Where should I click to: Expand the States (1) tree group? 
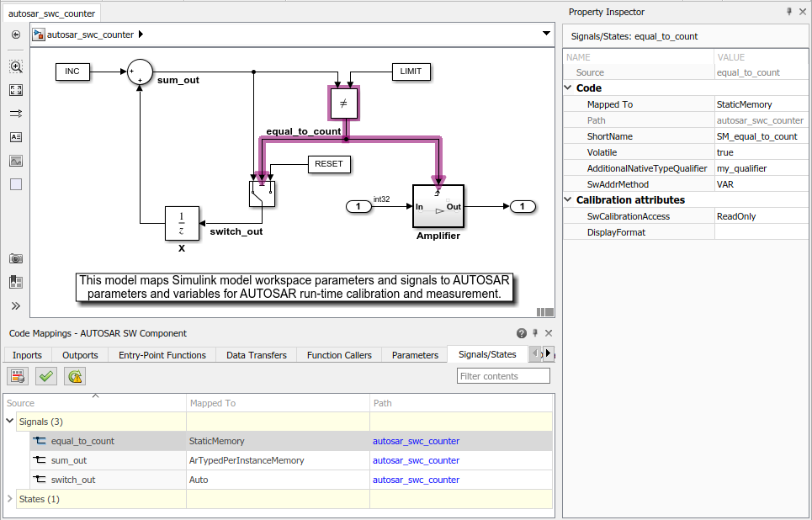pyautogui.click(x=10, y=499)
